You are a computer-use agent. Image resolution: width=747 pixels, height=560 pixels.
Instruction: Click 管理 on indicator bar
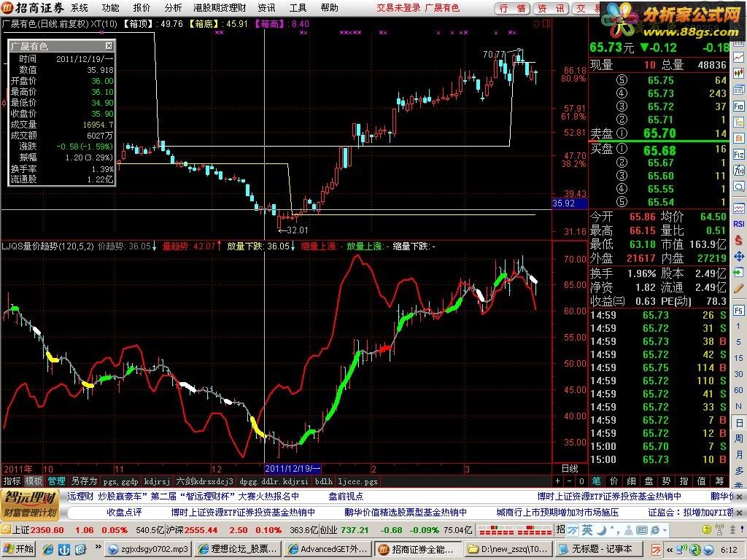click(56, 481)
